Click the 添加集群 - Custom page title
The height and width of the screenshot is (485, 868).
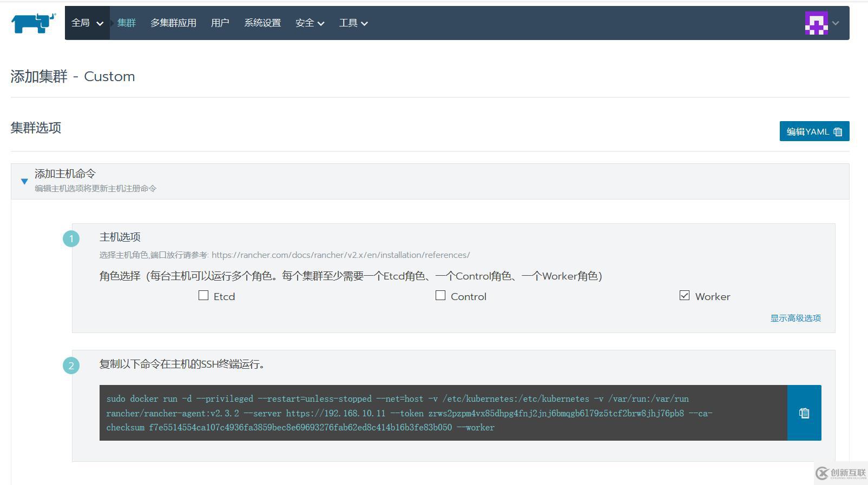tap(73, 76)
